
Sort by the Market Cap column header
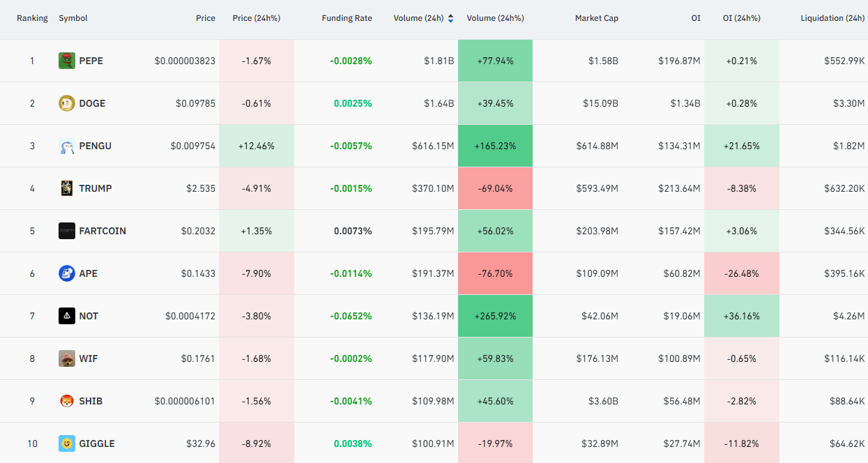[596, 18]
